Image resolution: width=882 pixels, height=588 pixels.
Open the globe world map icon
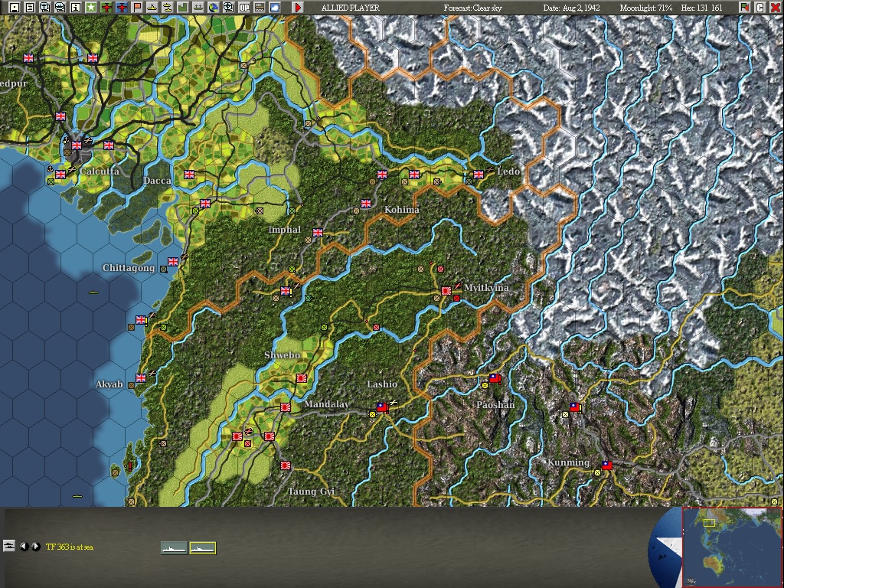[213, 8]
